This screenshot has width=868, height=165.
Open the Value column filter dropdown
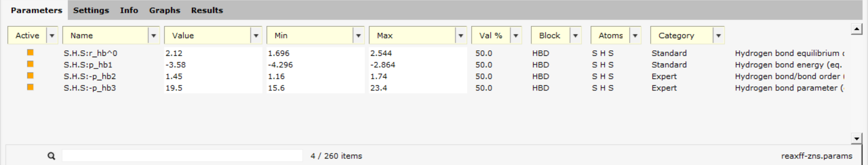(256, 35)
